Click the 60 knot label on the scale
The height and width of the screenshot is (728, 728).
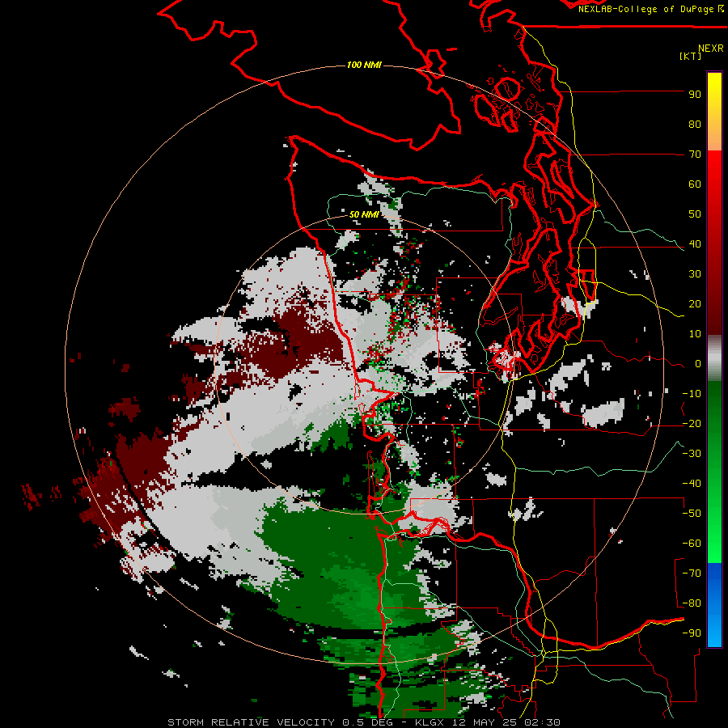(x=695, y=184)
